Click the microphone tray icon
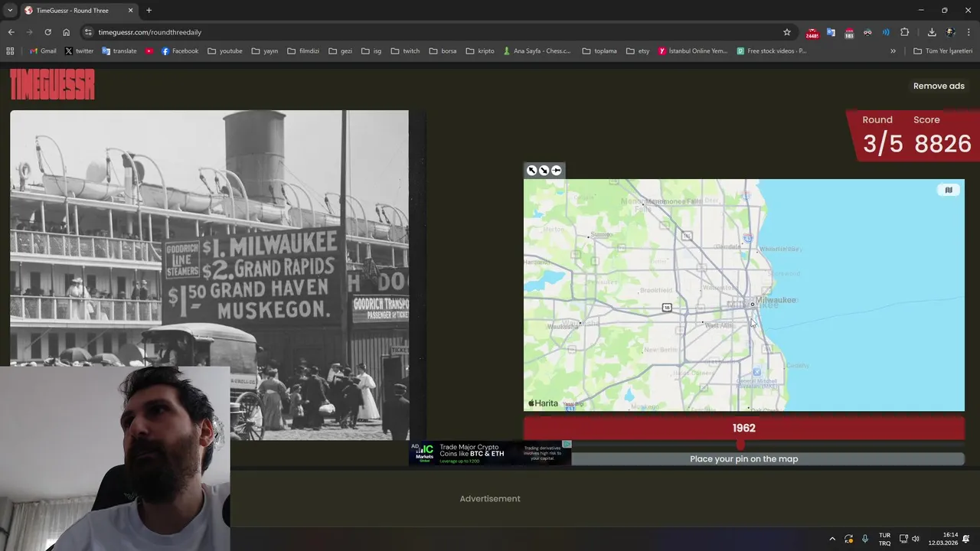The image size is (980, 551). (865, 539)
